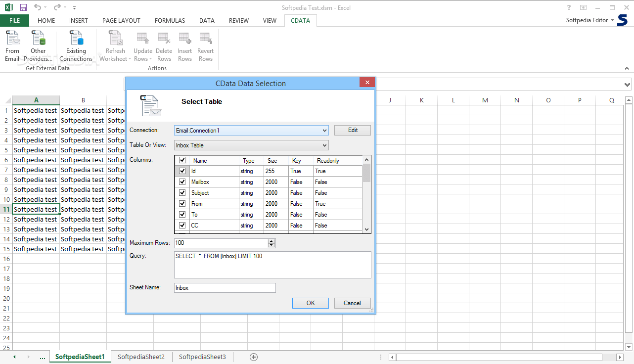Show hidden sheet tabs via ellipsis
The image size is (634, 364).
[42, 357]
